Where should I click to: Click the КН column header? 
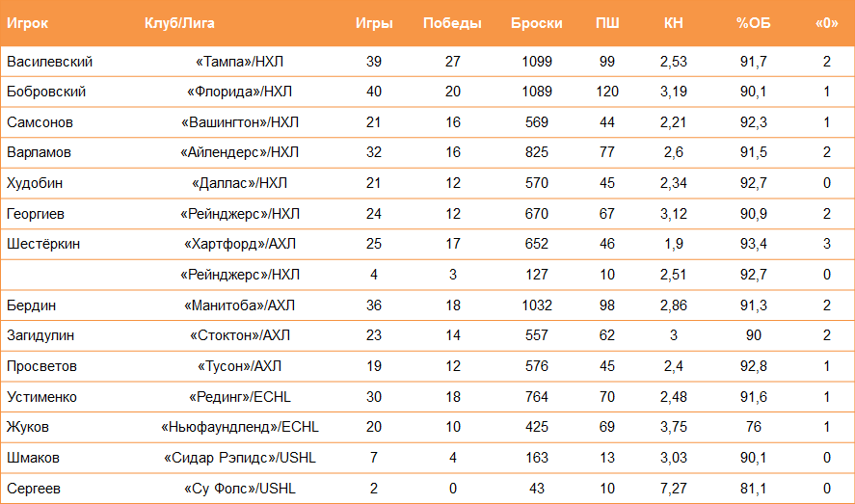pos(674,23)
